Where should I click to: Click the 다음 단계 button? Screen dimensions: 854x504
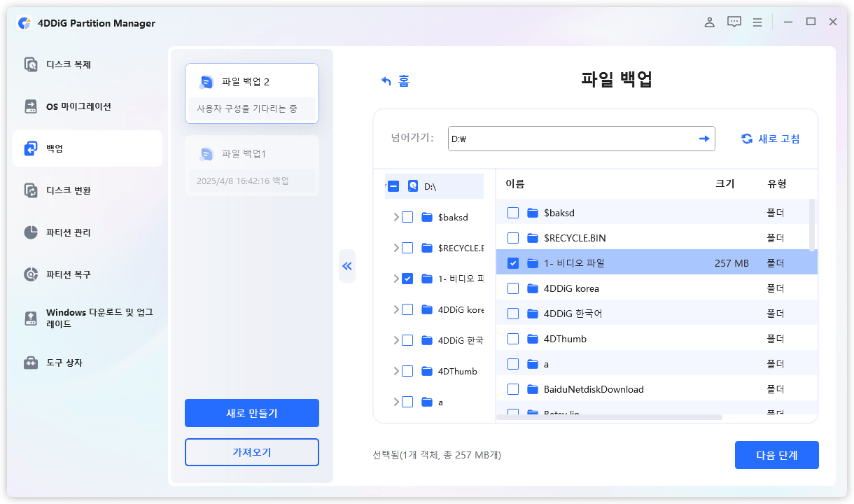coord(776,455)
